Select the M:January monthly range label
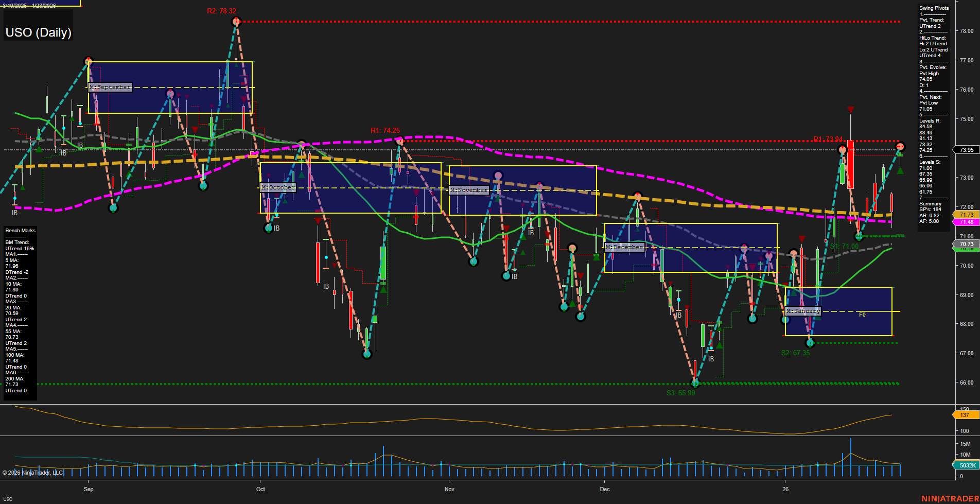 tap(803, 311)
